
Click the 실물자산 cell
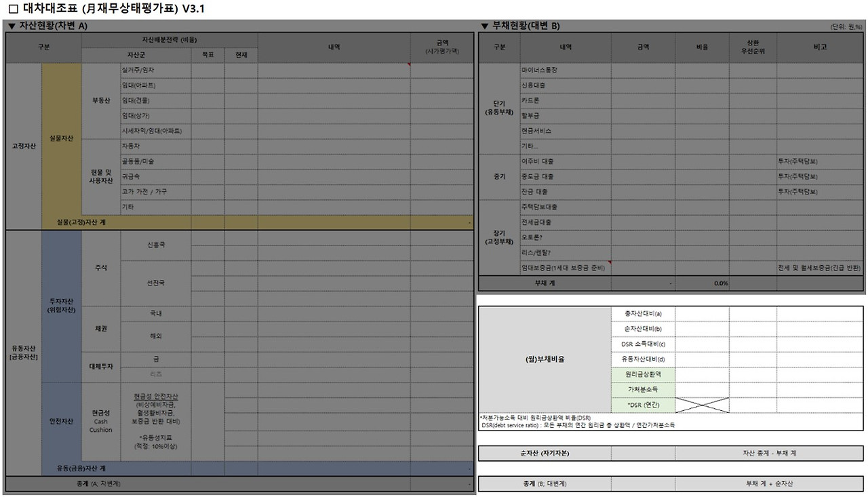62,138
